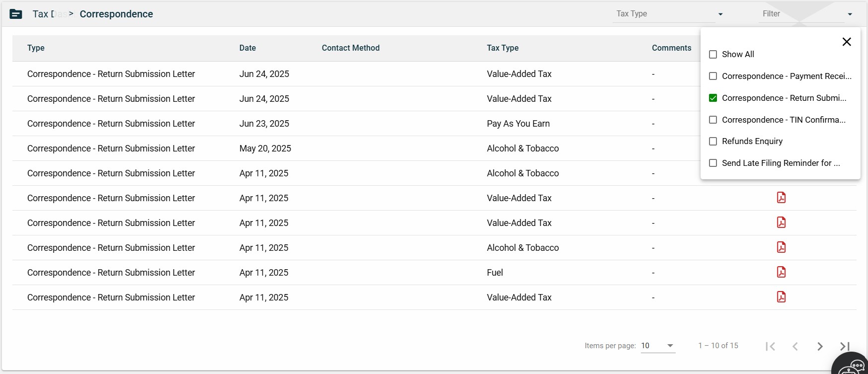
Task: Sort table by Date column header
Action: [247, 48]
